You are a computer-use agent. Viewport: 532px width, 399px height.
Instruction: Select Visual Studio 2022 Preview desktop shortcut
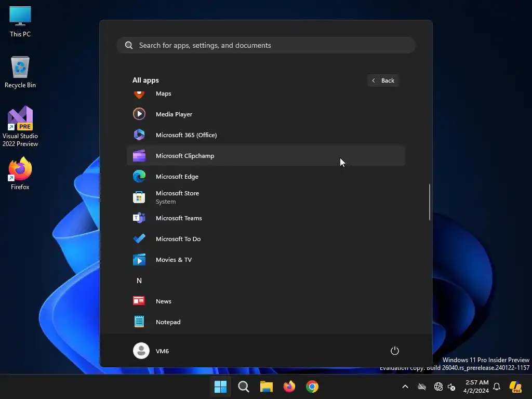pyautogui.click(x=20, y=127)
